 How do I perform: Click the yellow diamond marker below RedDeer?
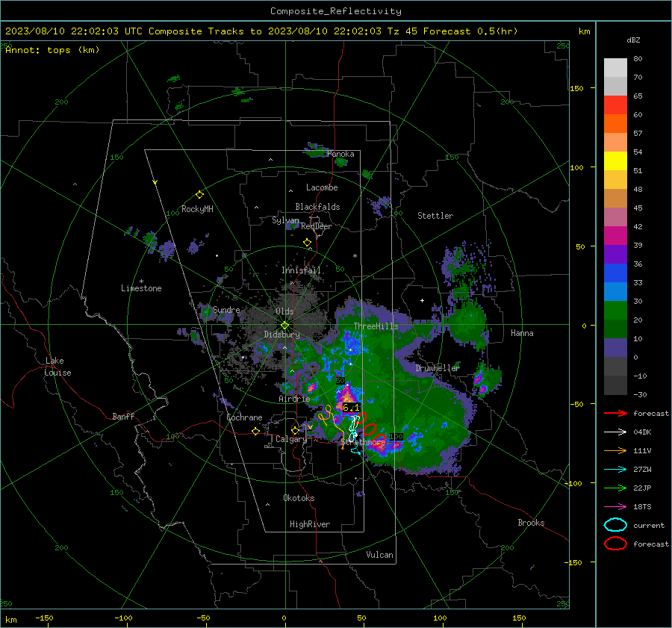tap(307, 243)
